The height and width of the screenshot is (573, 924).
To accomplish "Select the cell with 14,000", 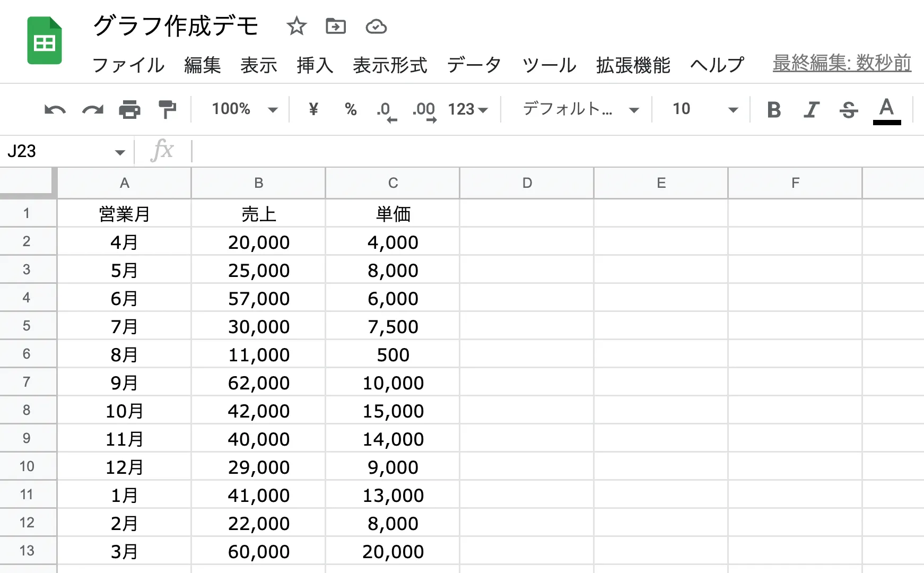I will (393, 438).
